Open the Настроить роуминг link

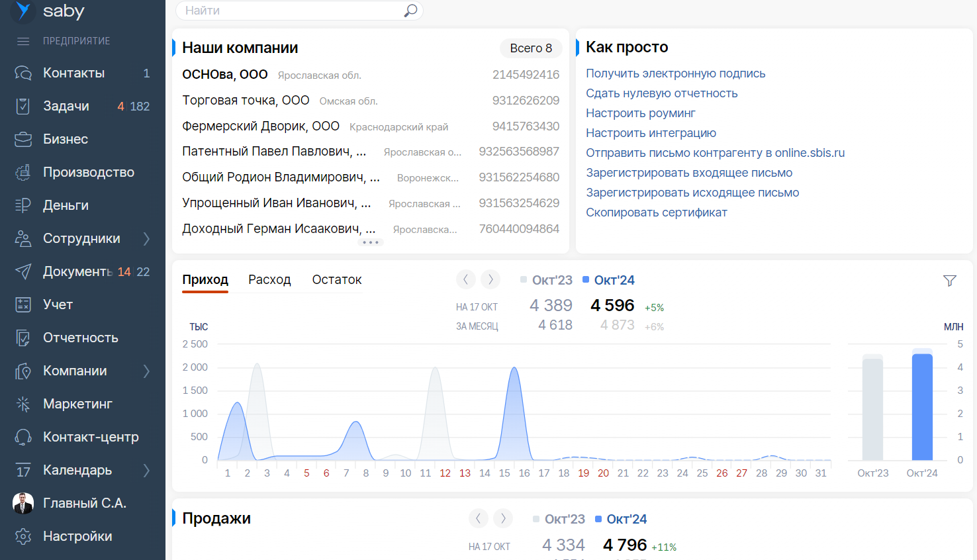[640, 113]
